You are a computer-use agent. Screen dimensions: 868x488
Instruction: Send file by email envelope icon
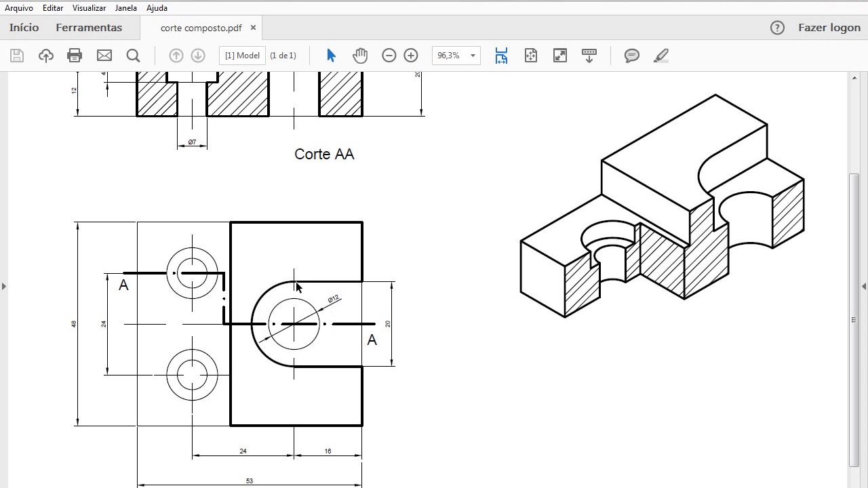(104, 56)
